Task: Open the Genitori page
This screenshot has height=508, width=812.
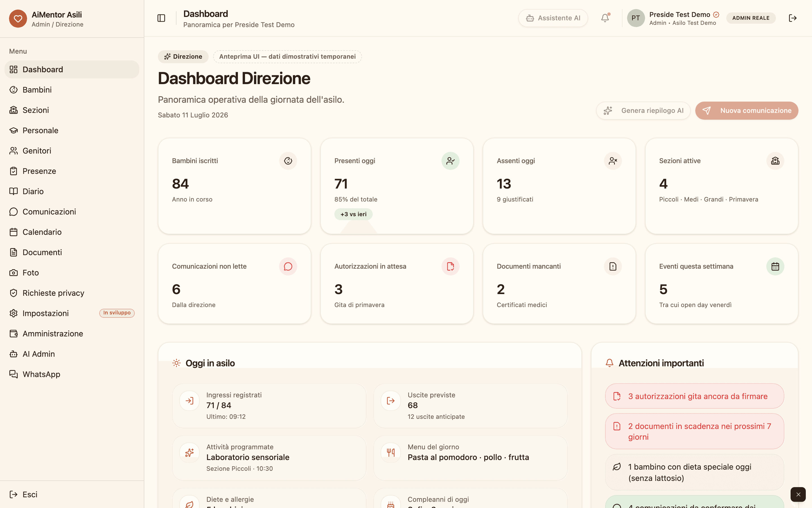Action: [x=72, y=151]
